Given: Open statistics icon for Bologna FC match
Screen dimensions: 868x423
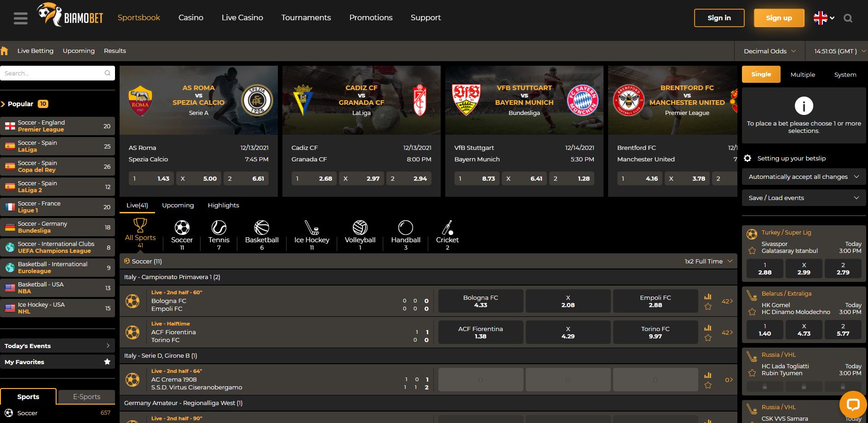Looking at the screenshot, I should (x=708, y=297).
